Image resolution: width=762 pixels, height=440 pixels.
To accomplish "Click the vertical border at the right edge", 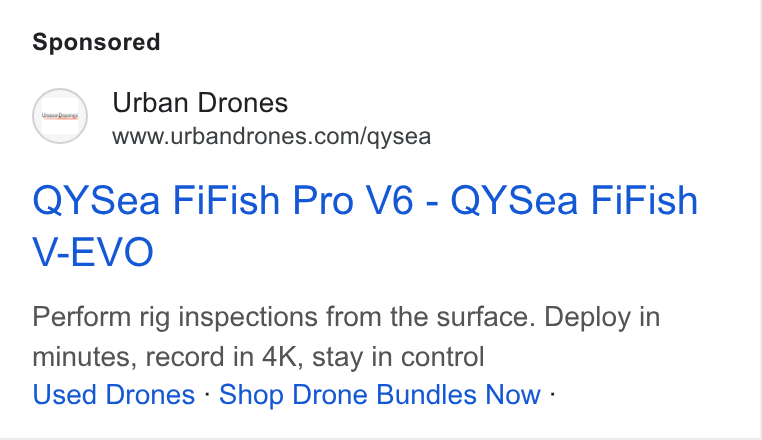I will click(x=760, y=219).
